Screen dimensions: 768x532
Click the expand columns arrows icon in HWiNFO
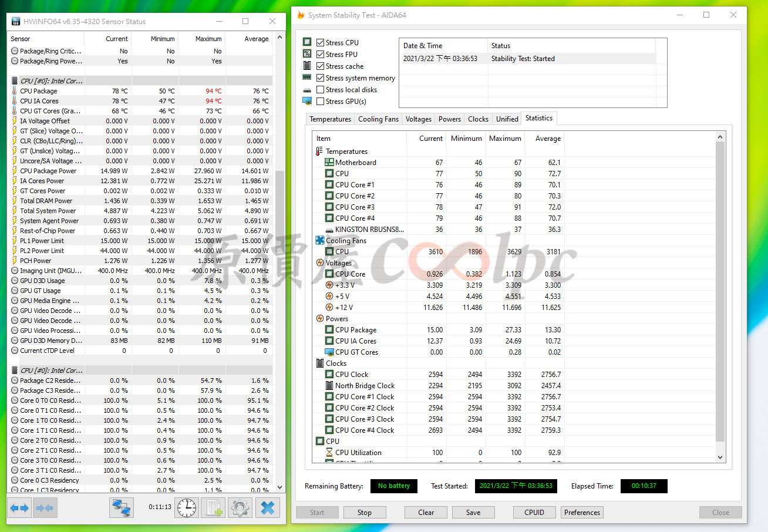tap(19, 508)
